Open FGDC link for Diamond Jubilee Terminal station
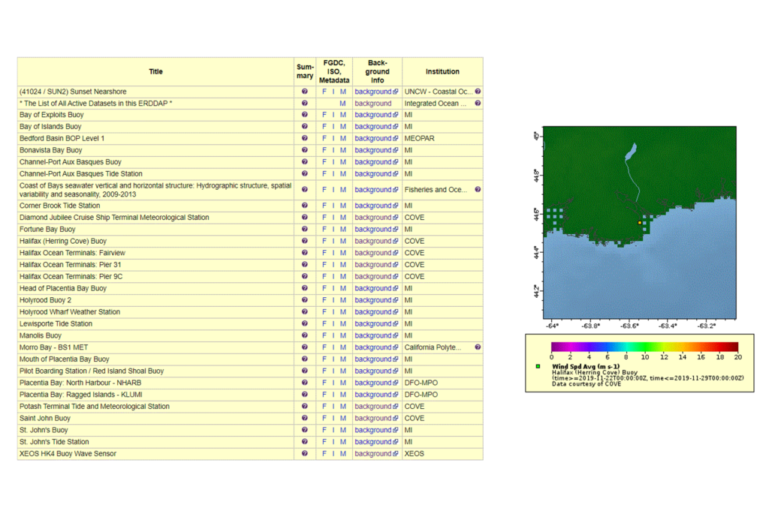Image resolution: width=769 pixels, height=532 pixels. [324, 218]
